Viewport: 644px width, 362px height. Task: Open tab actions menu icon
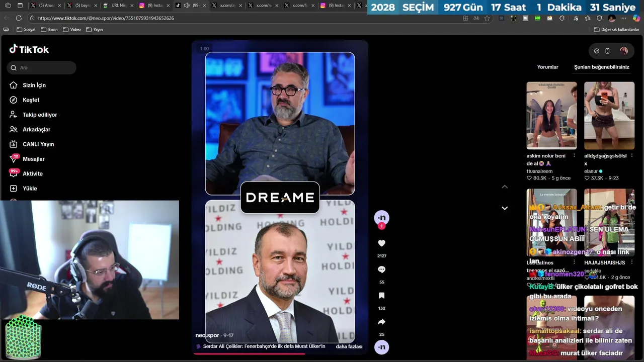pyautogui.click(x=20, y=6)
